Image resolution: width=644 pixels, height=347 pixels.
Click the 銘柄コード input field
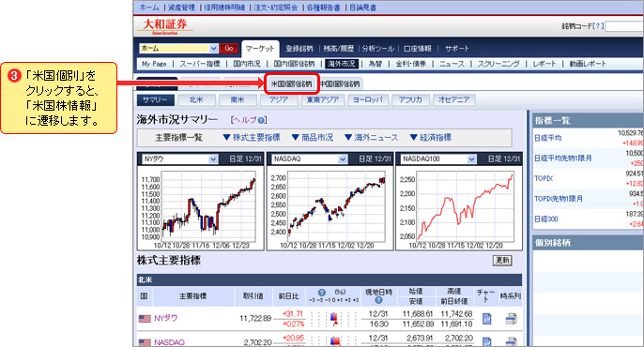pos(624,26)
